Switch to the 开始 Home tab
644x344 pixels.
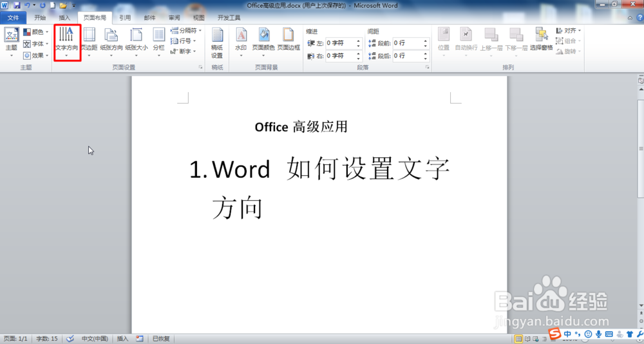pyautogui.click(x=40, y=17)
